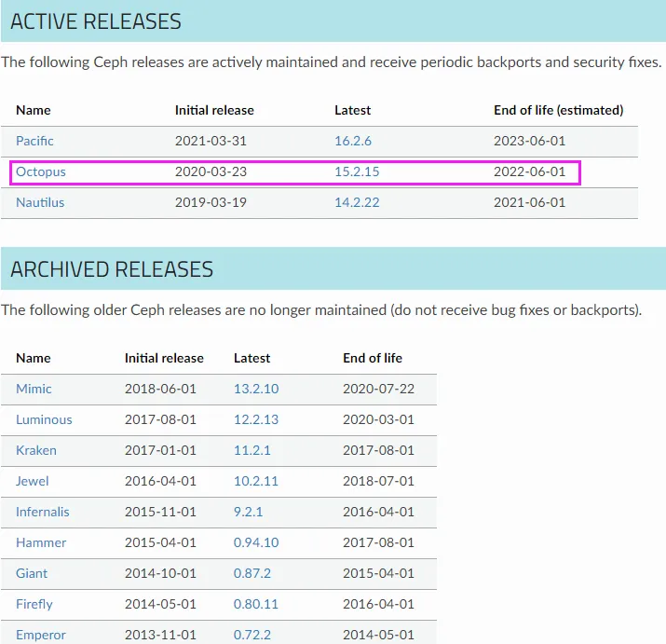Select Nautilus end of life 2021-06-01
The height and width of the screenshot is (644, 666).
529,202
